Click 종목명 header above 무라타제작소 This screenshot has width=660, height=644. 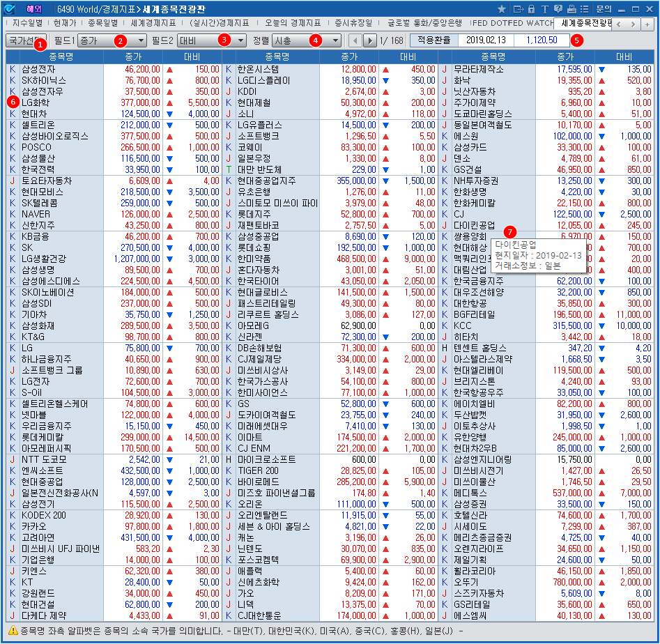click(x=493, y=56)
